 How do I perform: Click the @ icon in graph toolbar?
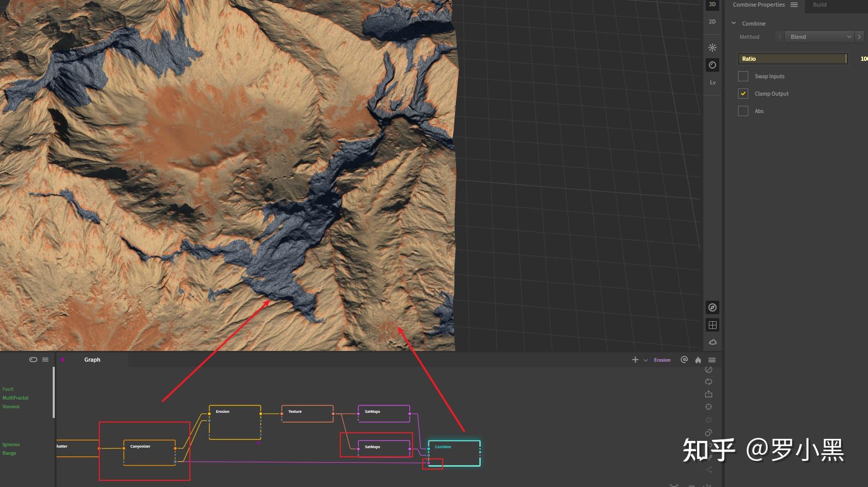coord(684,360)
